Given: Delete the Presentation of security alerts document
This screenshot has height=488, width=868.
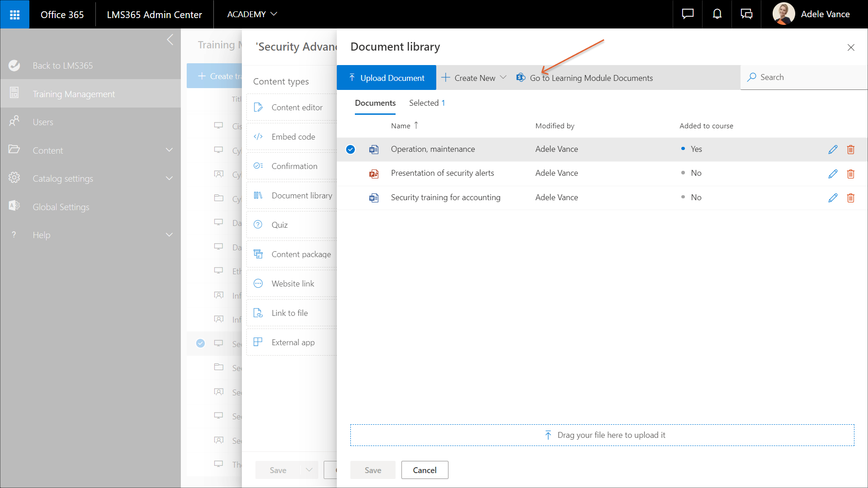Looking at the screenshot, I should (850, 174).
